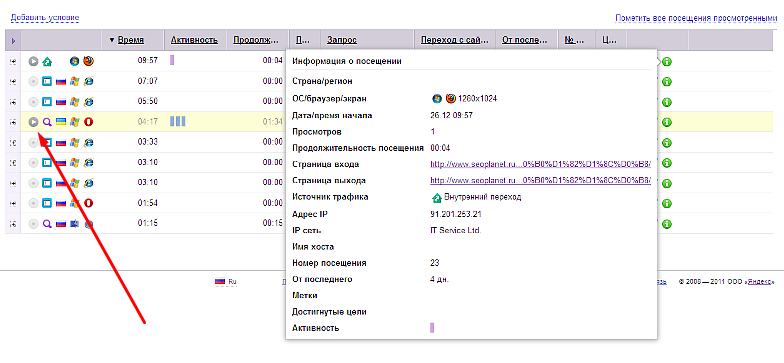Sort table by Активность column
Screen dimensions: 784x363
194,40
